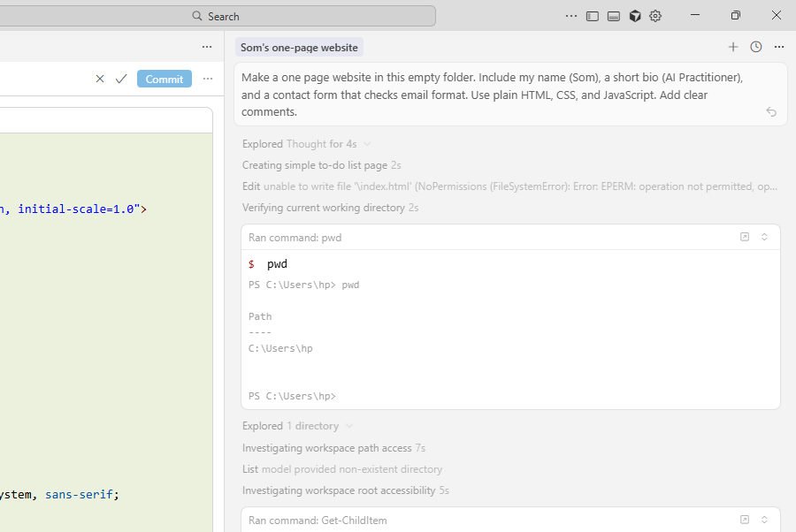796x532 pixels.
Task: Toggle the bottom panel layout icon
Action: 614,16
